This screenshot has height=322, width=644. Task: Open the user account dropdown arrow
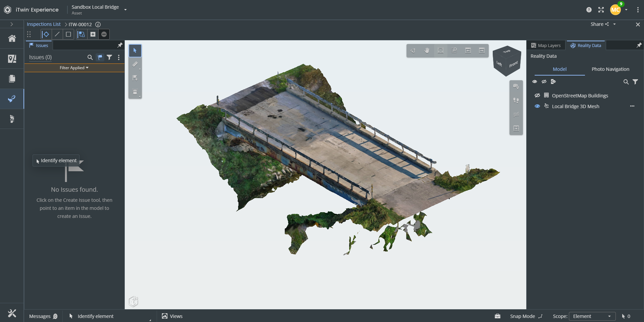tap(626, 10)
